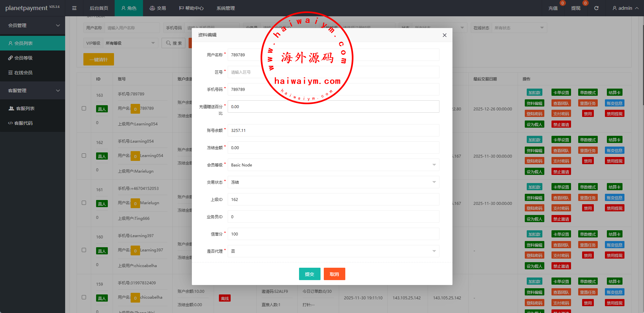Image resolution: width=644 pixels, height=313 pixels.
Task: Submit the form with 提交 button
Action: 309,274
